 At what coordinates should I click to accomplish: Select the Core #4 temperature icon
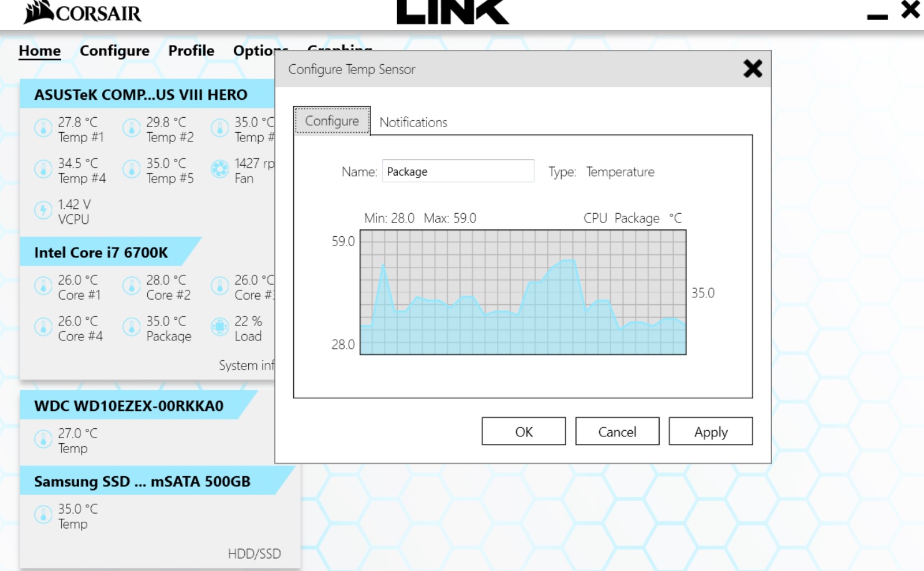coord(43,327)
